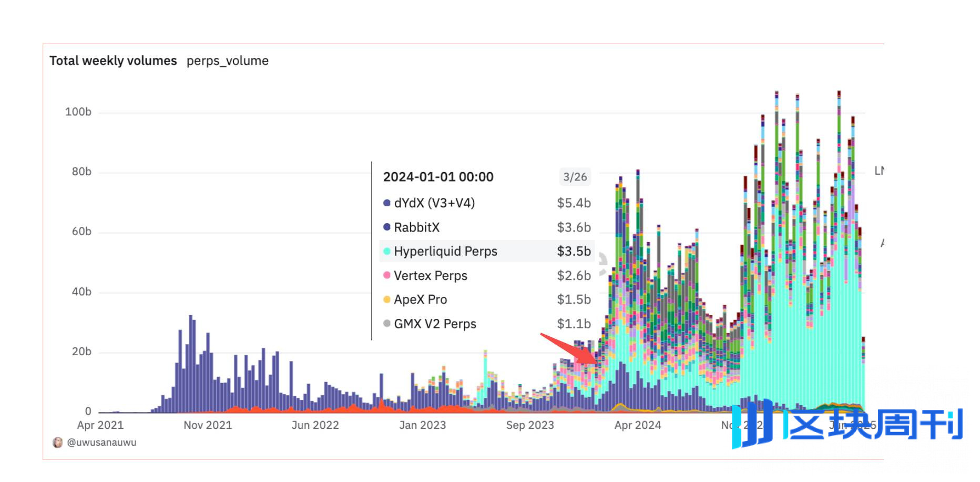Click the GMX V2 Perps gray legend dot

click(387, 324)
